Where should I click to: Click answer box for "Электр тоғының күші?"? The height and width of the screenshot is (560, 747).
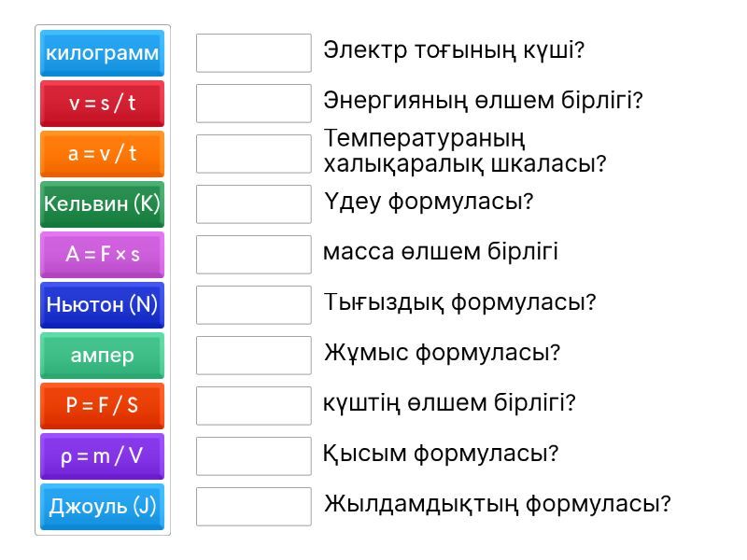click(x=254, y=53)
